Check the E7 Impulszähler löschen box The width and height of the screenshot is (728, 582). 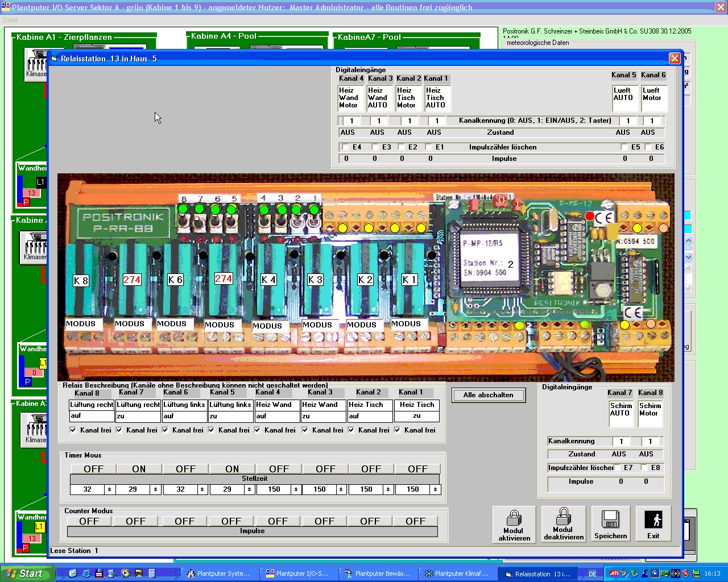coord(617,467)
